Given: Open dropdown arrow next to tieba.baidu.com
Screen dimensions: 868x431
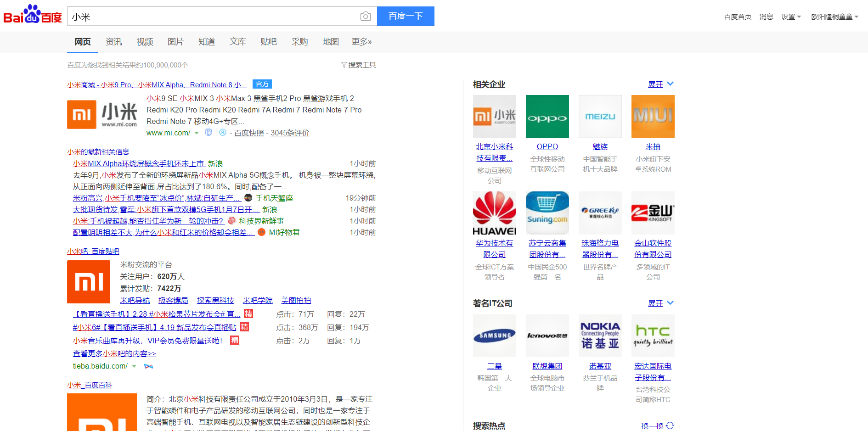Looking at the screenshot, I should point(134,366).
